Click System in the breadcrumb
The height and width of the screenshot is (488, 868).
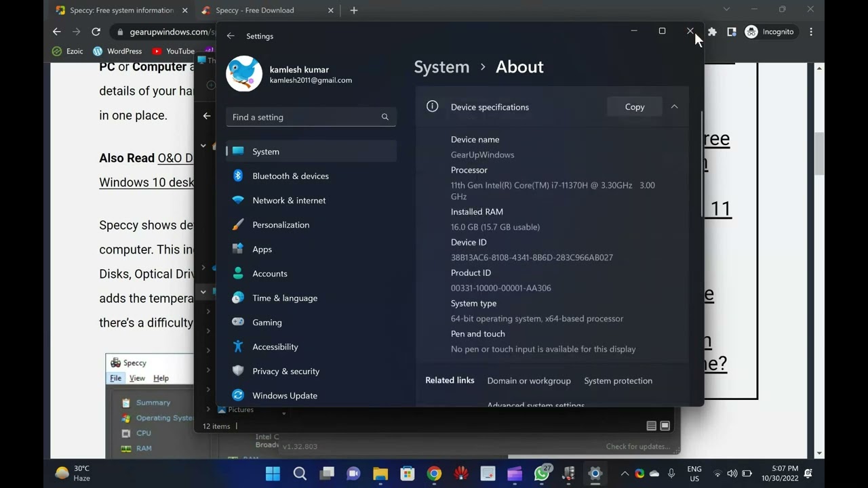(441, 66)
